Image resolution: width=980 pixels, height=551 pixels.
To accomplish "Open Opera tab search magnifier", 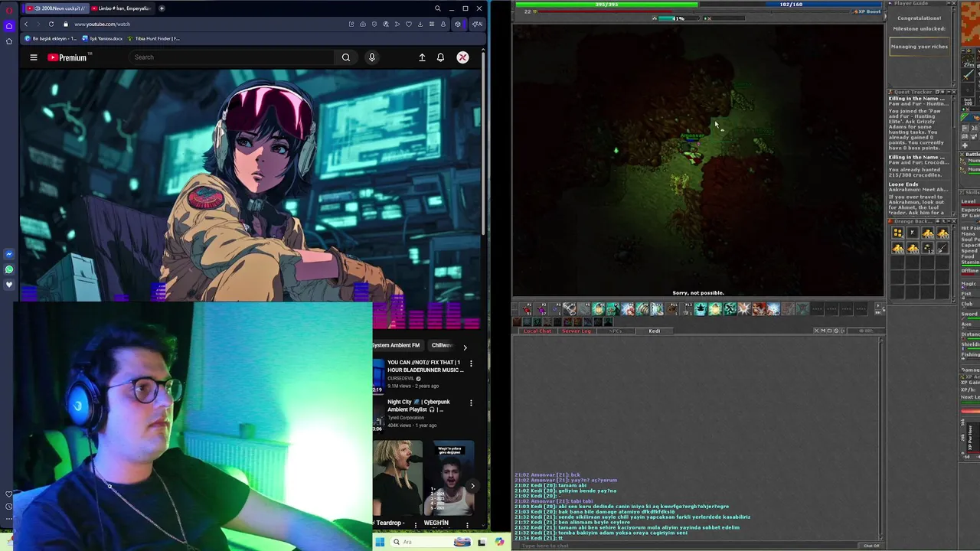I will tap(437, 8).
